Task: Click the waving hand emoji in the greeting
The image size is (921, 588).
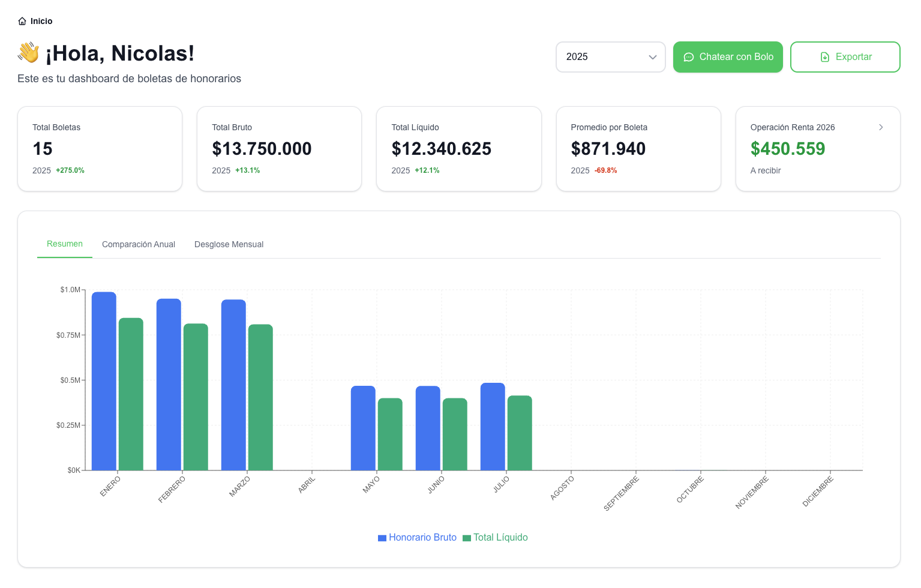Action: click(x=28, y=53)
